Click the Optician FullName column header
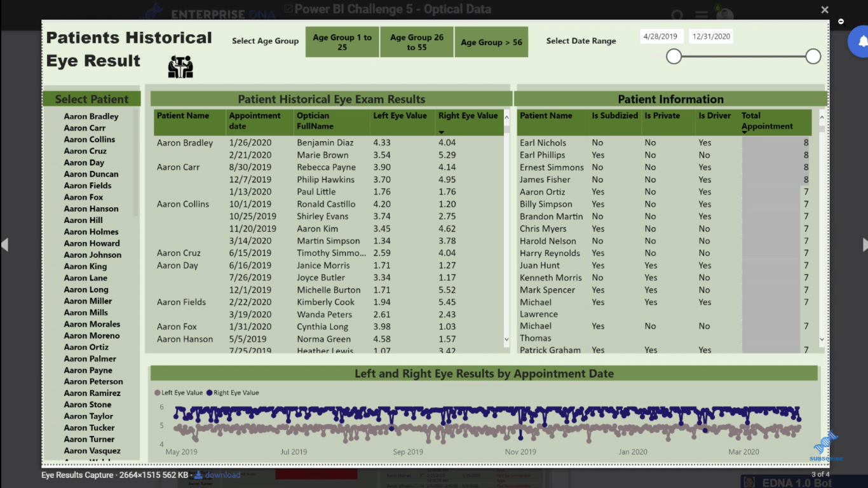 pyautogui.click(x=315, y=121)
